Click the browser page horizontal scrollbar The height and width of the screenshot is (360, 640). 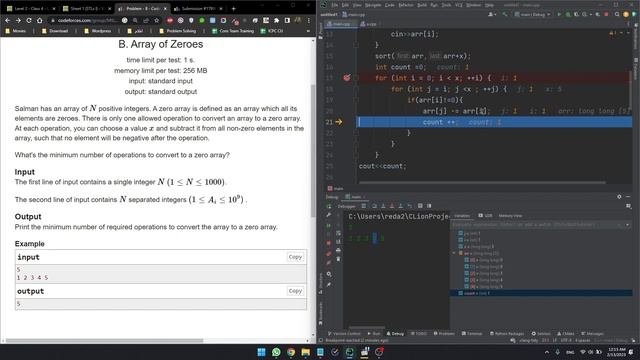tap(104, 340)
